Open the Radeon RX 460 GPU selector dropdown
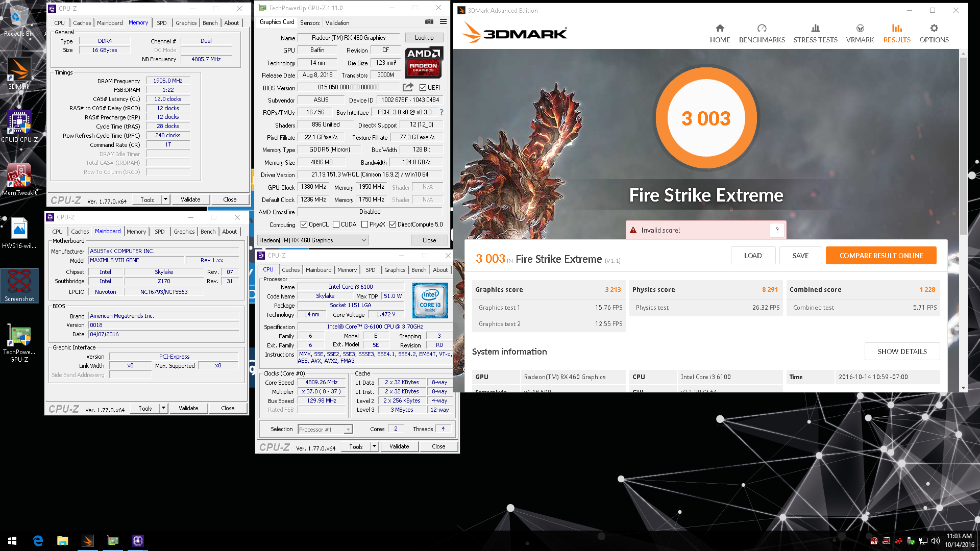The width and height of the screenshot is (980, 551). pyautogui.click(x=312, y=240)
